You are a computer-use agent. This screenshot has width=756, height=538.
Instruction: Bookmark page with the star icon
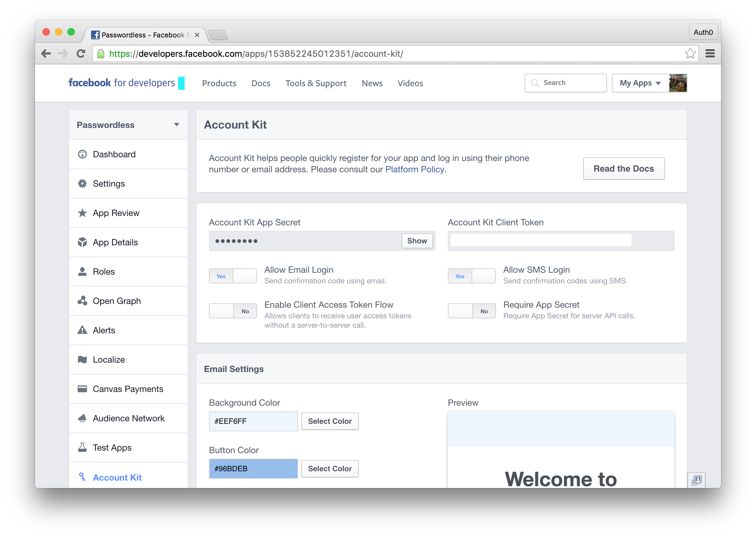coord(690,53)
